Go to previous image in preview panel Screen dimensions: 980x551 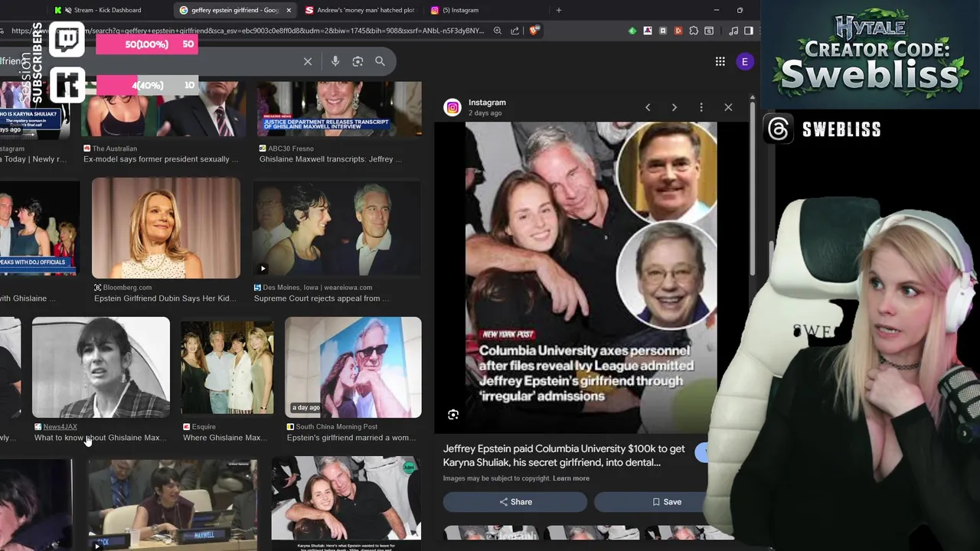click(x=648, y=107)
